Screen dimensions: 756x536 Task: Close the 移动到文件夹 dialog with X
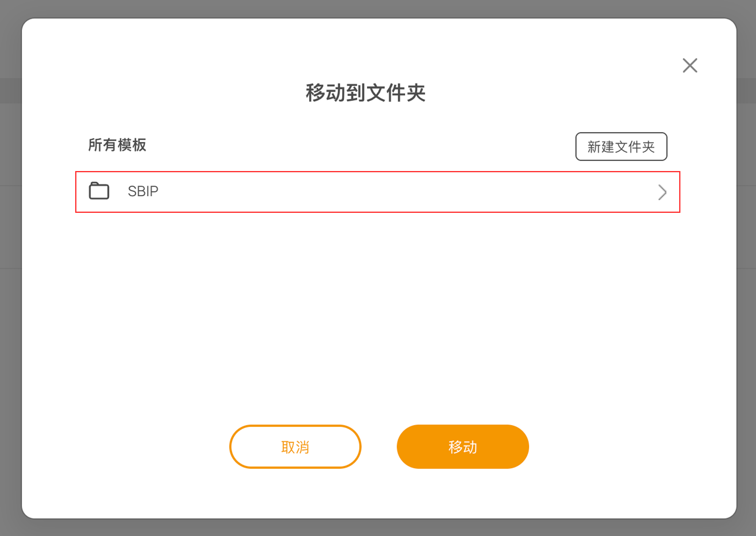(690, 65)
